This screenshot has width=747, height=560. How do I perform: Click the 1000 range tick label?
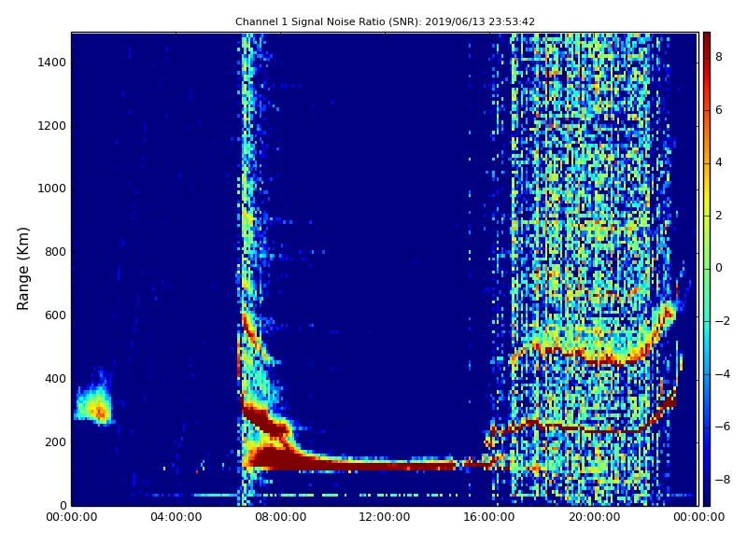pyautogui.click(x=52, y=189)
